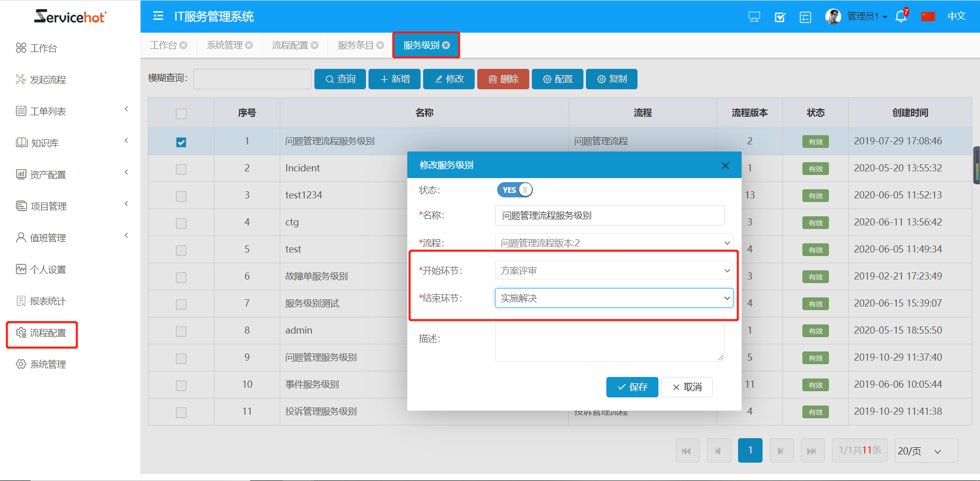This screenshot has width=980, height=481.
Task: Close the 服务条目 tab via its x icon
Action: pos(380,45)
